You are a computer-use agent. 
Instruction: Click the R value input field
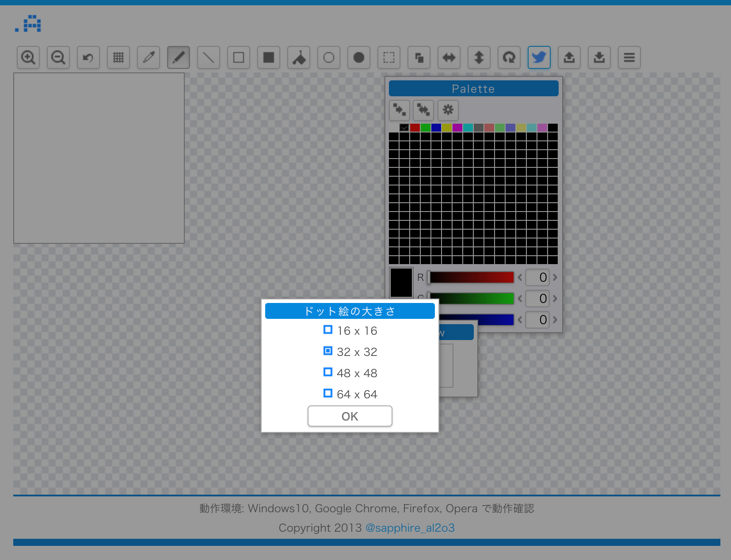point(537,277)
